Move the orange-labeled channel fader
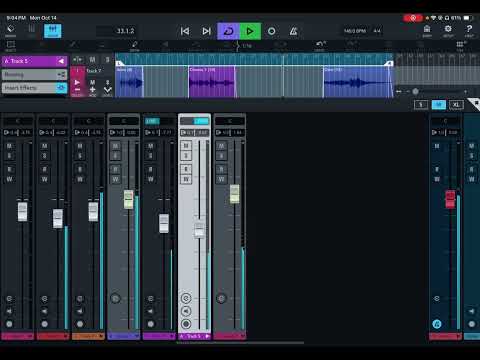 pyautogui.click(x=93, y=212)
